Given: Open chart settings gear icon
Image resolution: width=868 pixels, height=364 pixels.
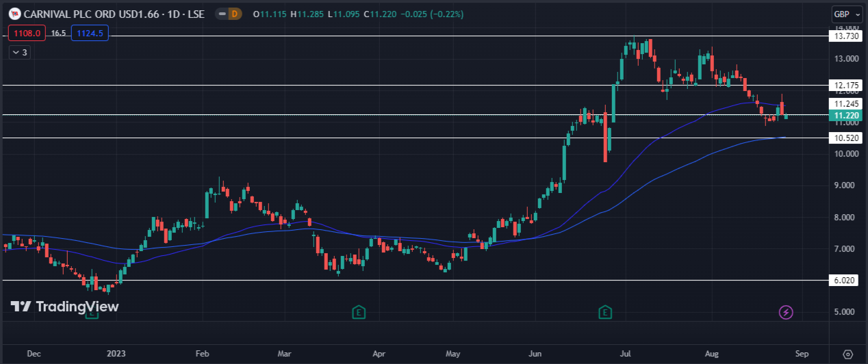Looking at the screenshot, I should point(848,354).
